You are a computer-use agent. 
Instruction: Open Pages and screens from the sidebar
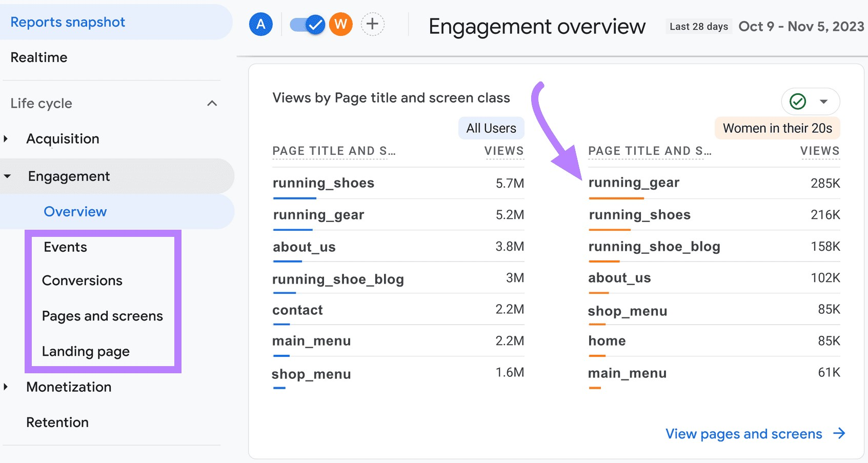point(102,316)
